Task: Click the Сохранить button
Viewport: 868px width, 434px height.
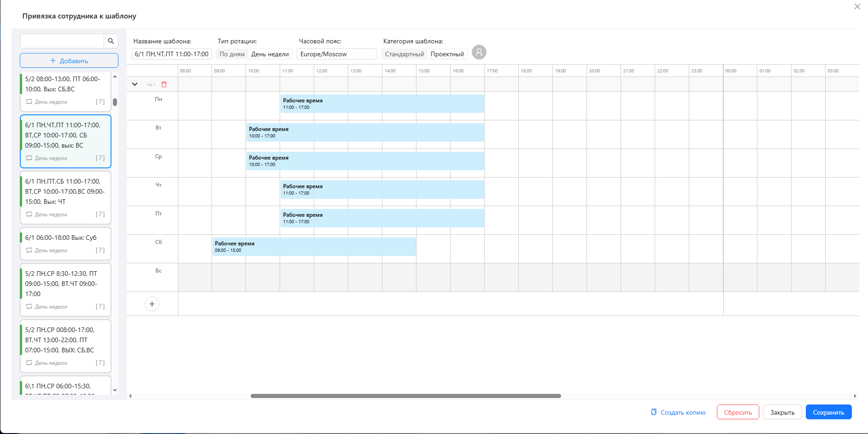Action: [x=828, y=412]
